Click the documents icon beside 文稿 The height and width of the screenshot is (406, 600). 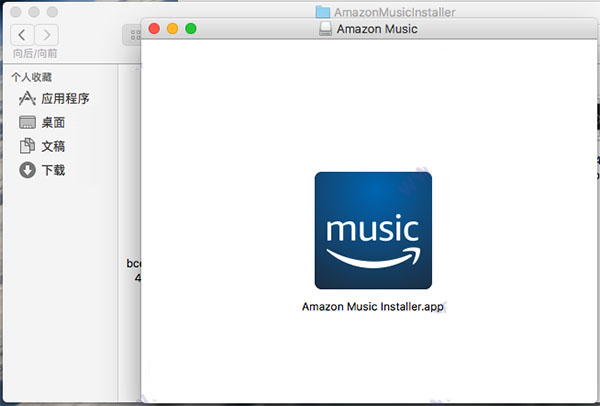pyautogui.click(x=27, y=146)
